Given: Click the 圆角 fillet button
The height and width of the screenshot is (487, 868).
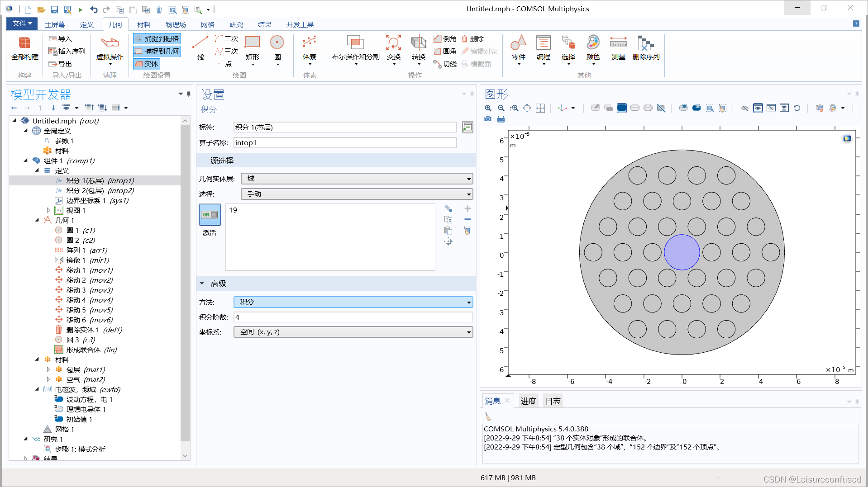Looking at the screenshot, I should click(445, 52).
